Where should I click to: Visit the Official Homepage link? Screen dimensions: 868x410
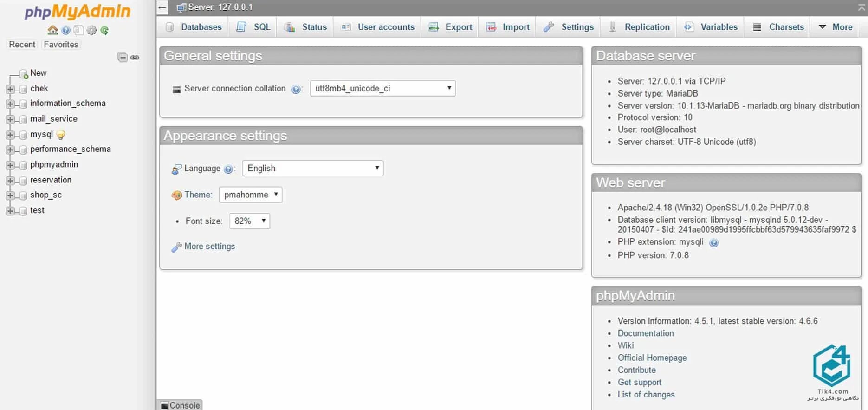click(652, 358)
